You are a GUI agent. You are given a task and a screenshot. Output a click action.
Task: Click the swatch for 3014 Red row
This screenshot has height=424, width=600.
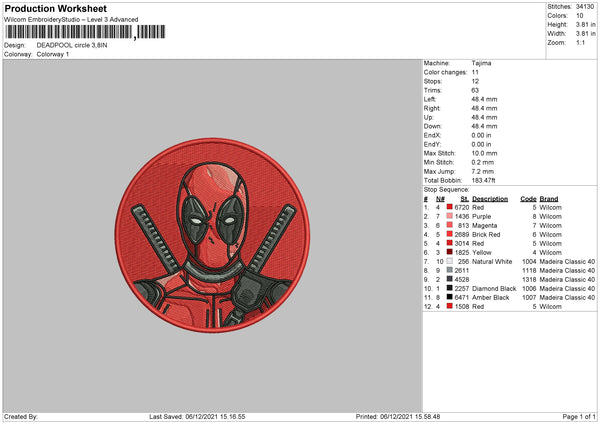tap(450, 243)
